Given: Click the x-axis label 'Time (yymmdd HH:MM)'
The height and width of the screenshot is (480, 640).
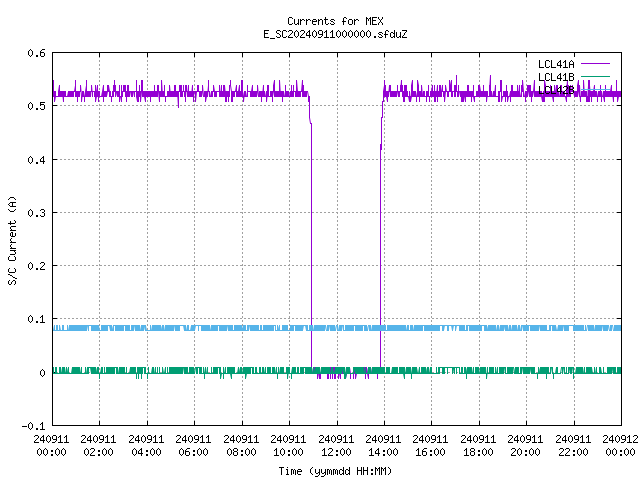Looking at the screenshot, I should (x=335, y=471).
